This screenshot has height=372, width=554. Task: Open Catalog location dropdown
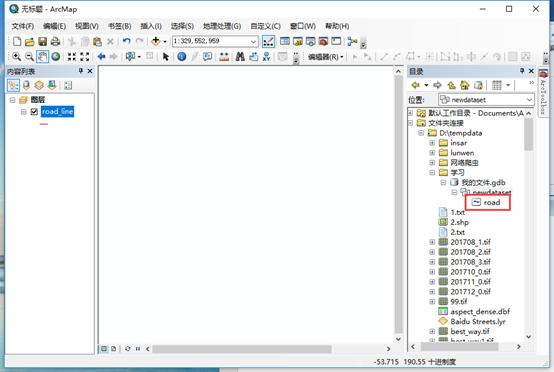(x=529, y=100)
